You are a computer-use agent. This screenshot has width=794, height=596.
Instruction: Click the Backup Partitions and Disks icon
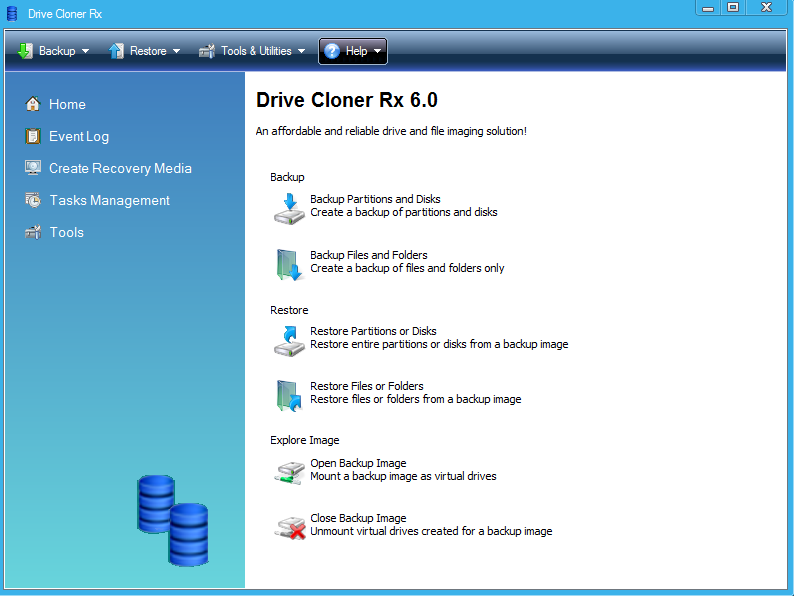click(288, 209)
